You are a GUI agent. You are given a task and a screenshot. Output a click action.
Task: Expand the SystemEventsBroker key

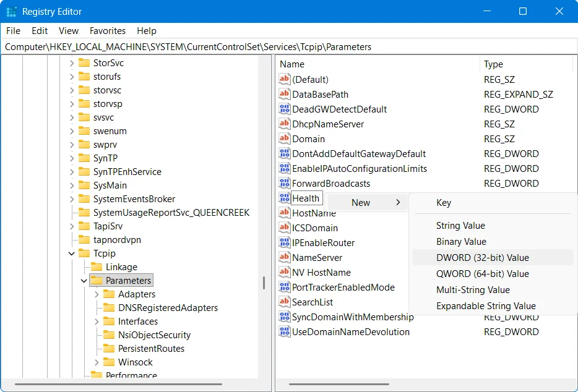pyautogui.click(x=72, y=199)
